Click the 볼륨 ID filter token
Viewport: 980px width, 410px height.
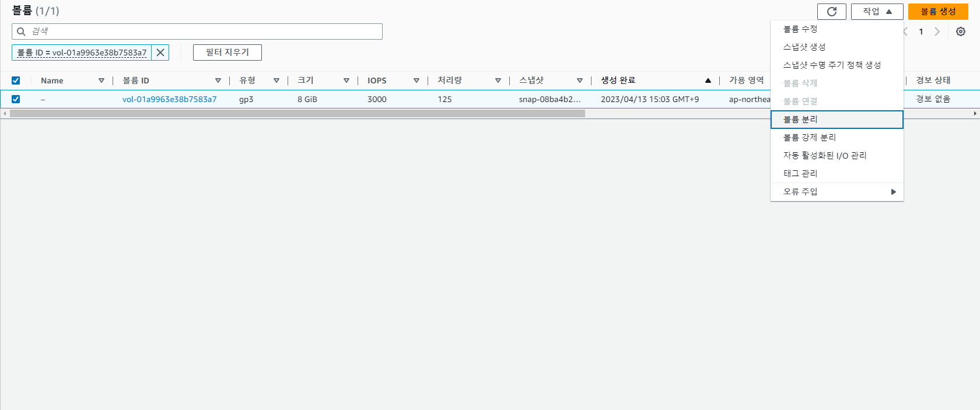pos(82,52)
